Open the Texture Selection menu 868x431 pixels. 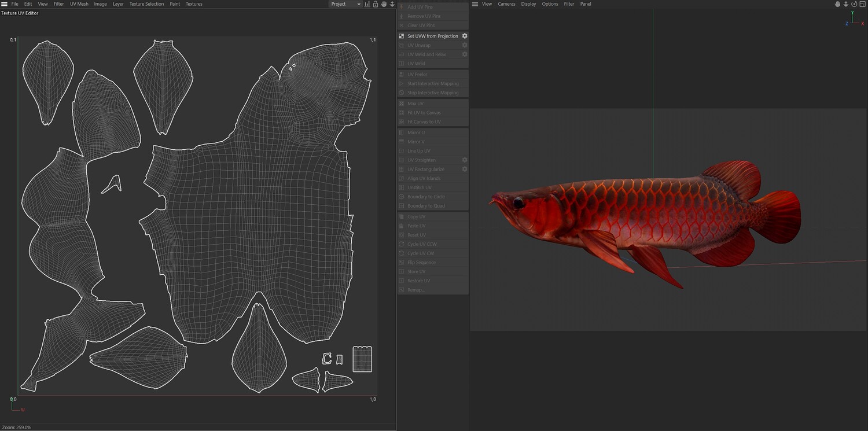[146, 4]
